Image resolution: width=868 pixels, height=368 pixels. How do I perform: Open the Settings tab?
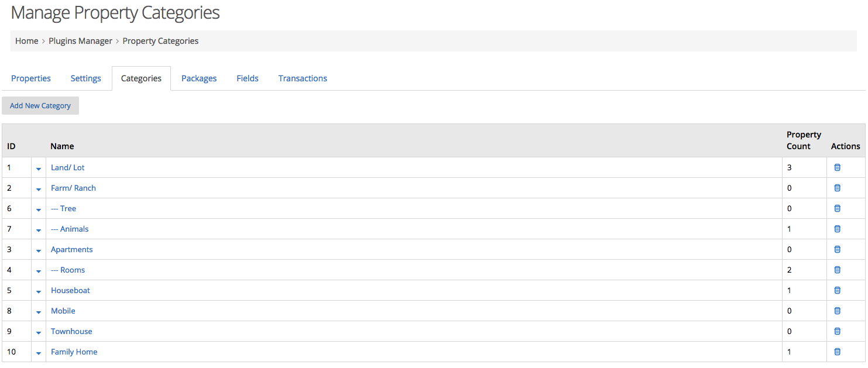click(x=86, y=78)
